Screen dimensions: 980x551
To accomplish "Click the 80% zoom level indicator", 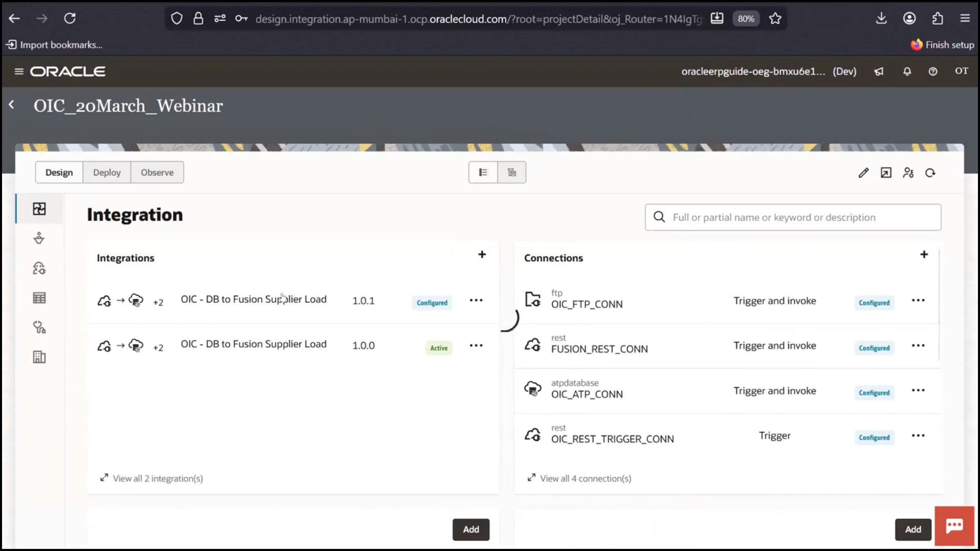I will [x=746, y=19].
